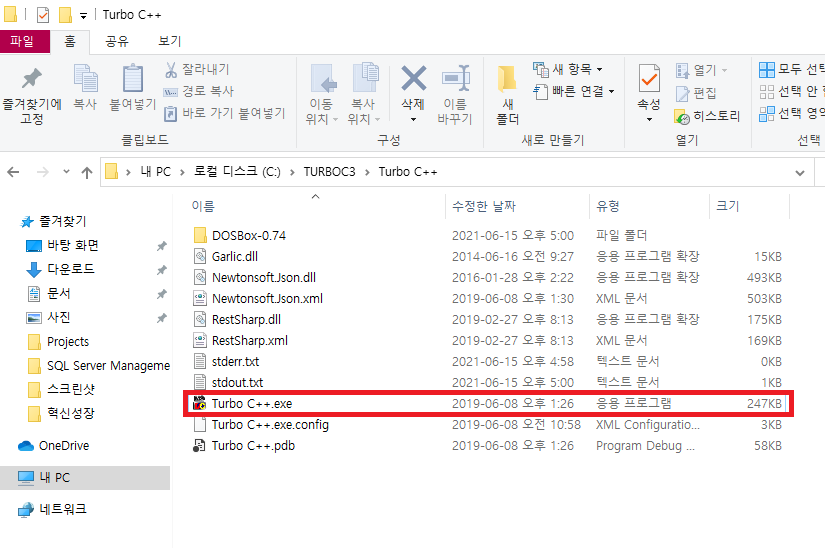Viewport: 825px width, 548px height.
Task: Open the Copy To (복사 위치) menu
Action: [x=364, y=95]
